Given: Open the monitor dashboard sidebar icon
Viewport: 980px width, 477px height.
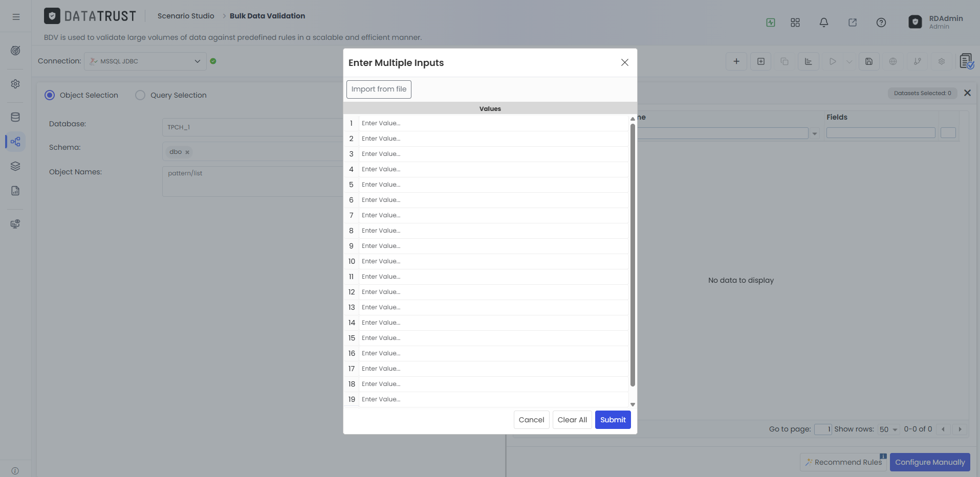Looking at the screenshot, I should point(15,224).
